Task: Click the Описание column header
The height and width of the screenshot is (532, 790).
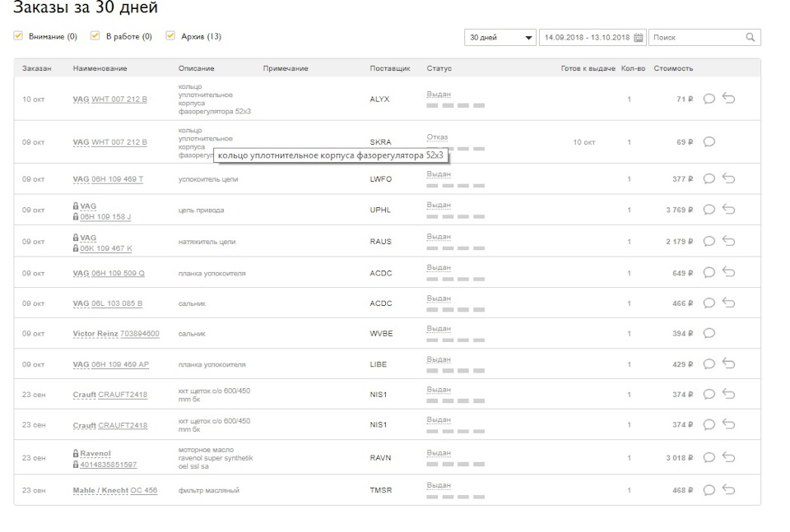Action: [x=196, y=68]
